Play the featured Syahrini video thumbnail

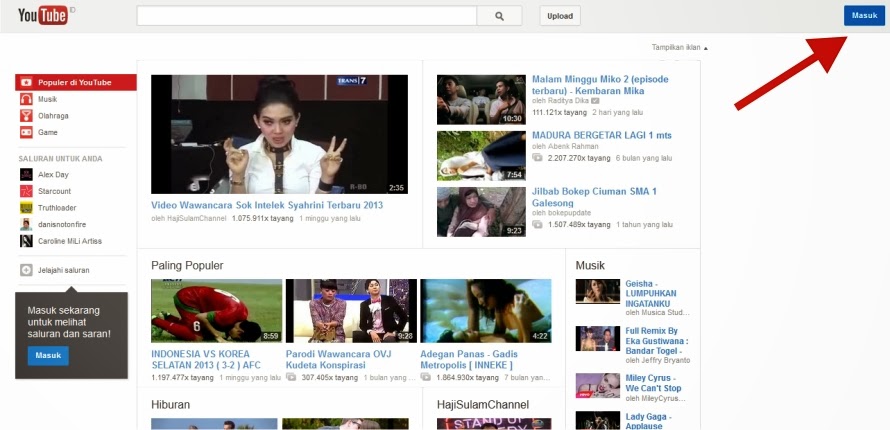coord(279,134)
